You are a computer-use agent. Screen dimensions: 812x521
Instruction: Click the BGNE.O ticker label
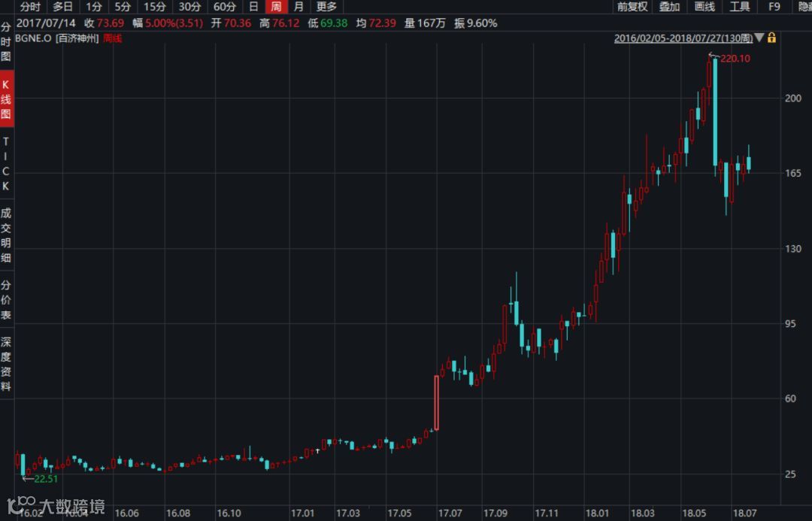pos(33,38)
